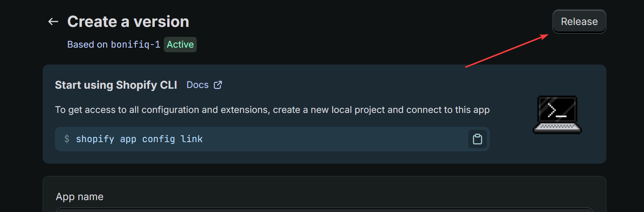Viewport: 644px width, 212px height.
Task: Click the 'shopify app config link' command text
Action: pos(139,139)
